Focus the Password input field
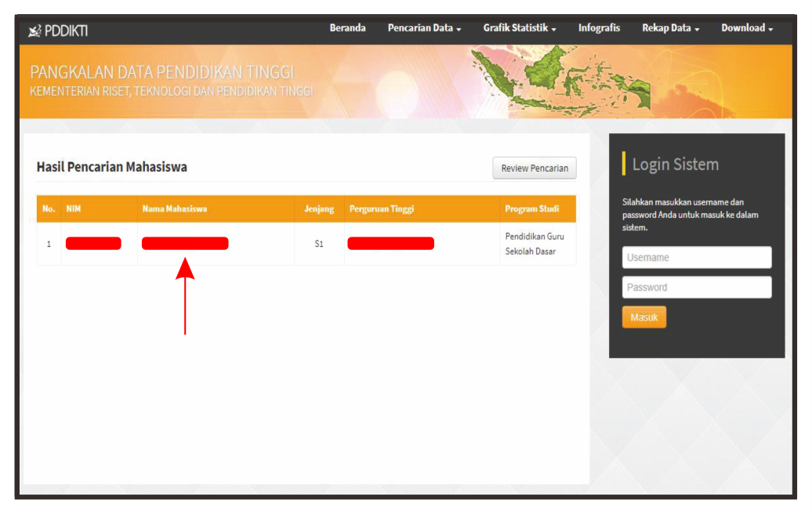Image resolution: width=812 pixels, height=511 pixels. (697, 288)
